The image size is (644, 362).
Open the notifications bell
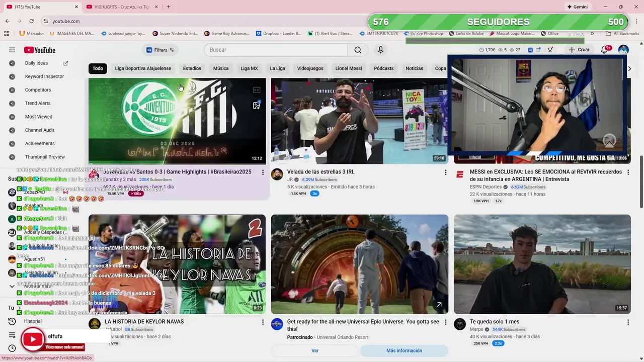click(x=605, y=50)
